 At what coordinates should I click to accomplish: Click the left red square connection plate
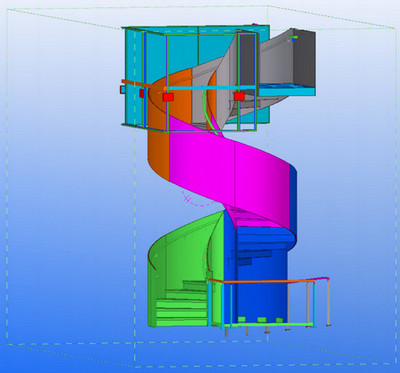pos(168,97)
